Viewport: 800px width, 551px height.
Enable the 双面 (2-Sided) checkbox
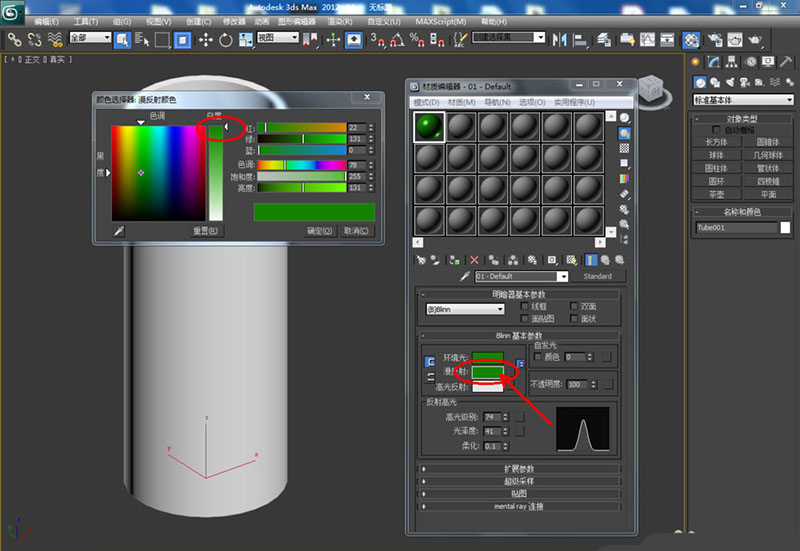pyautogui.click(x=574, y=306)
